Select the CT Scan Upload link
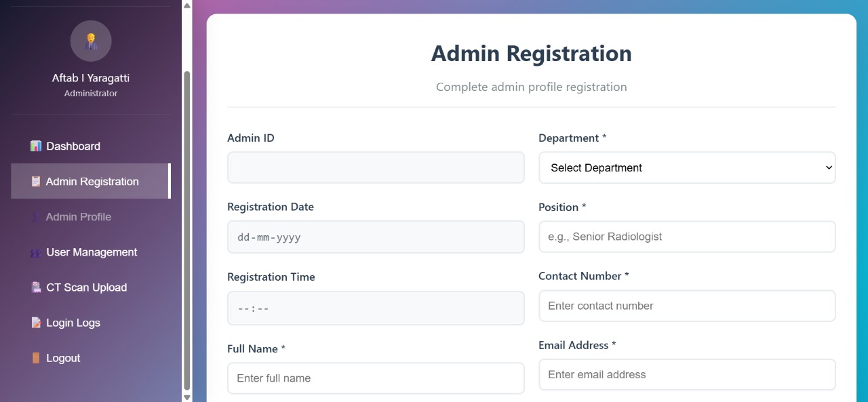The image size is (868, 402). (86, 287)
